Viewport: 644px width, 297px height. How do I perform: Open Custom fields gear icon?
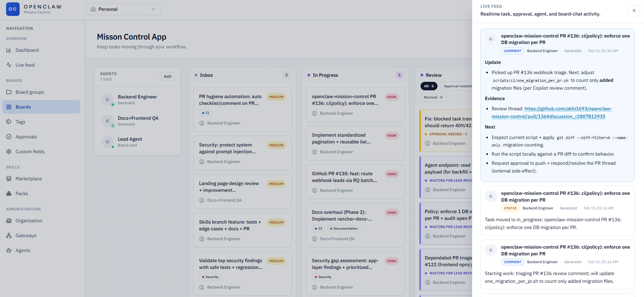9,152
